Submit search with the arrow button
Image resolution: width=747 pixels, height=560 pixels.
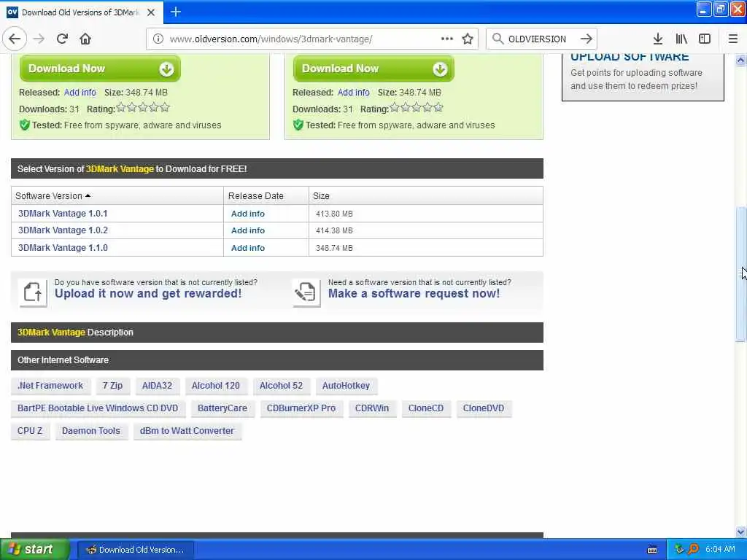(x=587, y=39)
